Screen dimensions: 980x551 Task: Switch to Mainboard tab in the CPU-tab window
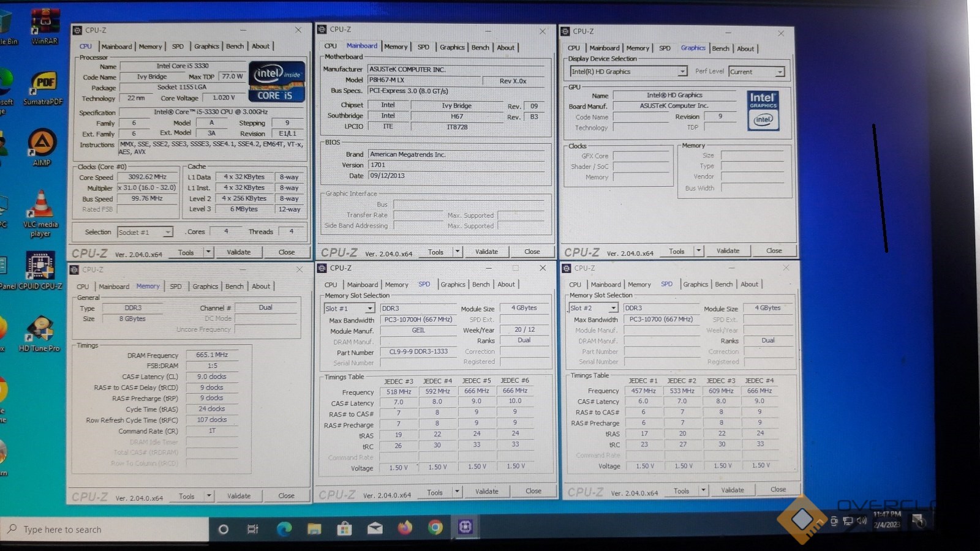click(116, 47)
